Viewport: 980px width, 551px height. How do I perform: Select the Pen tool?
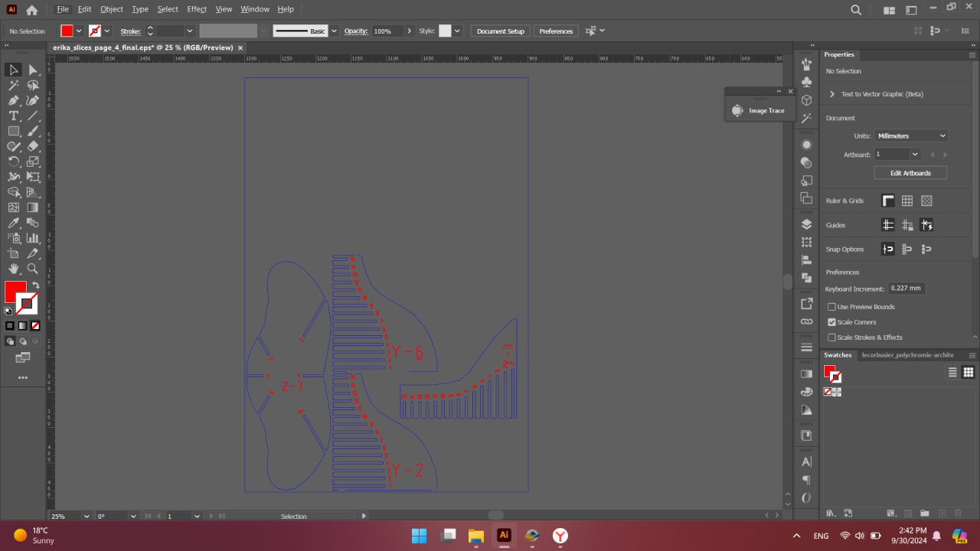coord(14,100)
